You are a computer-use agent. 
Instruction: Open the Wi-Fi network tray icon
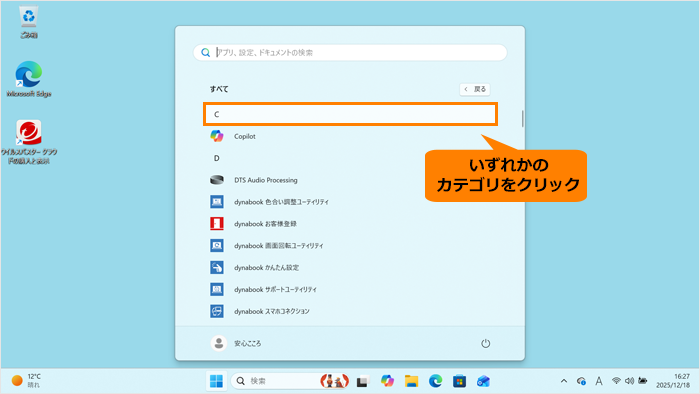click(x=616, y=381)
